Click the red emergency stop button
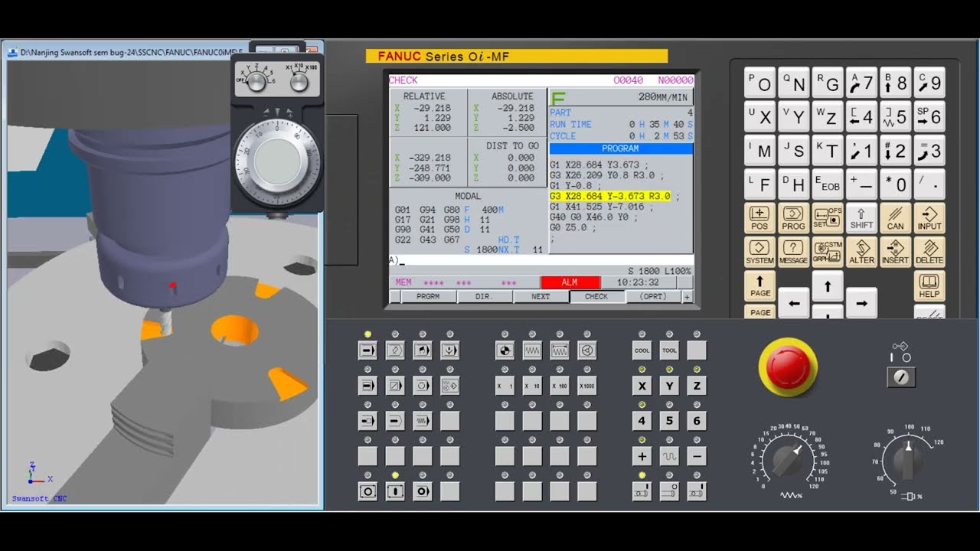Image resolution: width=980 pixels, height=551 pixels. coord(788,367)
